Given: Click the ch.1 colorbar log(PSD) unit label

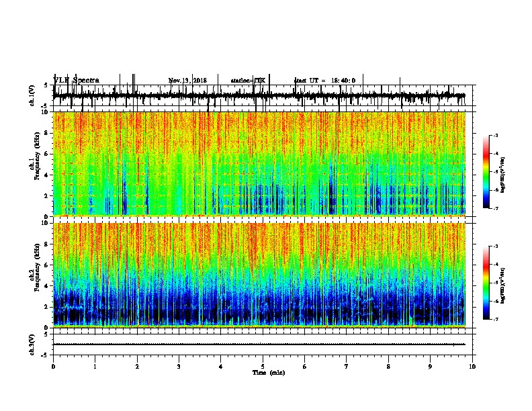Looking at the screenshot, I should (x=503, y=175).
